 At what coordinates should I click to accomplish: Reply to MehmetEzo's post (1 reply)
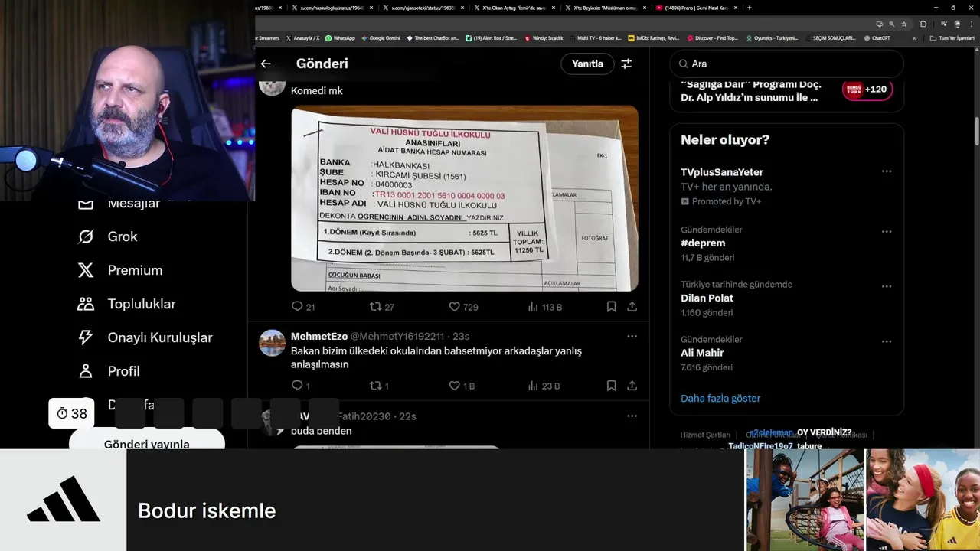(x=300, y=386)
